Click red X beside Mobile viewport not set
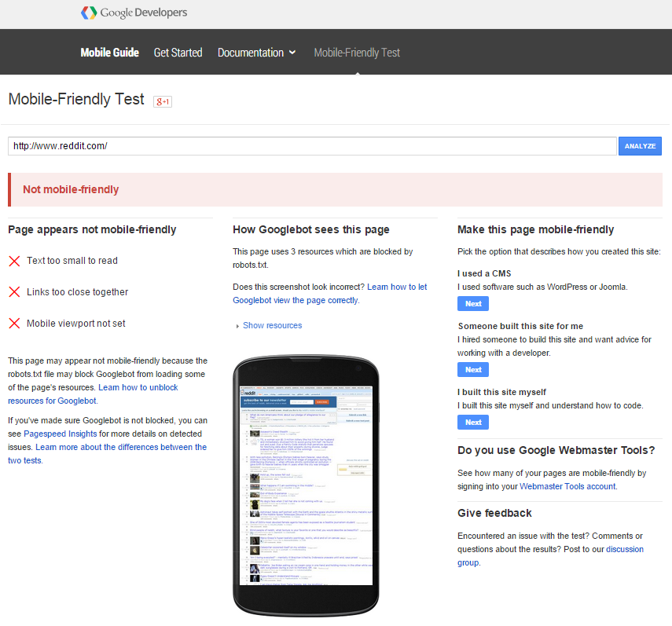Screen dimensions: 672x626 (14, 324)
